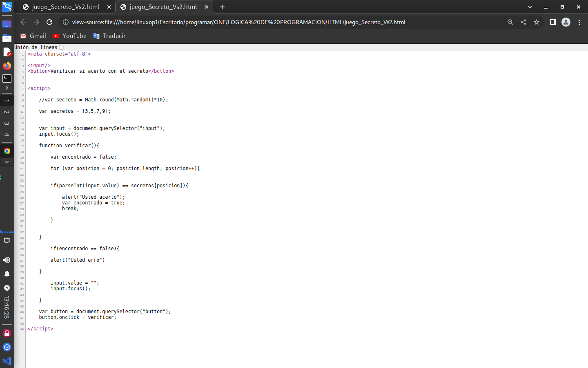The height and width of the screenshot is (368, 588).
Task: Open the power manager icon
Action: [7, 288]
